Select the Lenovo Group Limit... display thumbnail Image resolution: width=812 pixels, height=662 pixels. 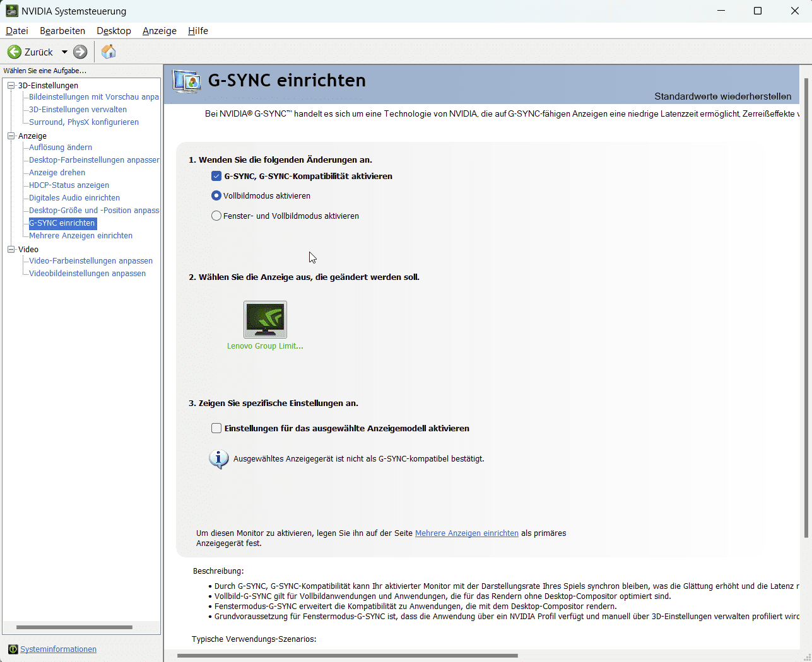[265, 320]
